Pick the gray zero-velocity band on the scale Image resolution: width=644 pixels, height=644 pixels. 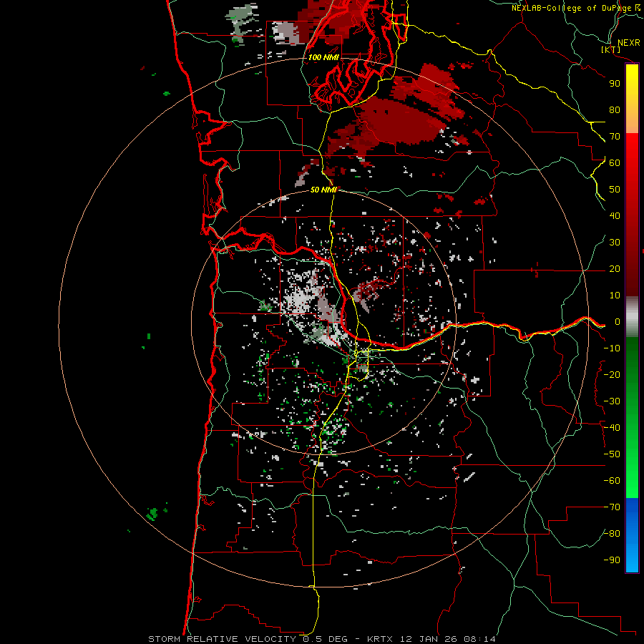[632, 317]
